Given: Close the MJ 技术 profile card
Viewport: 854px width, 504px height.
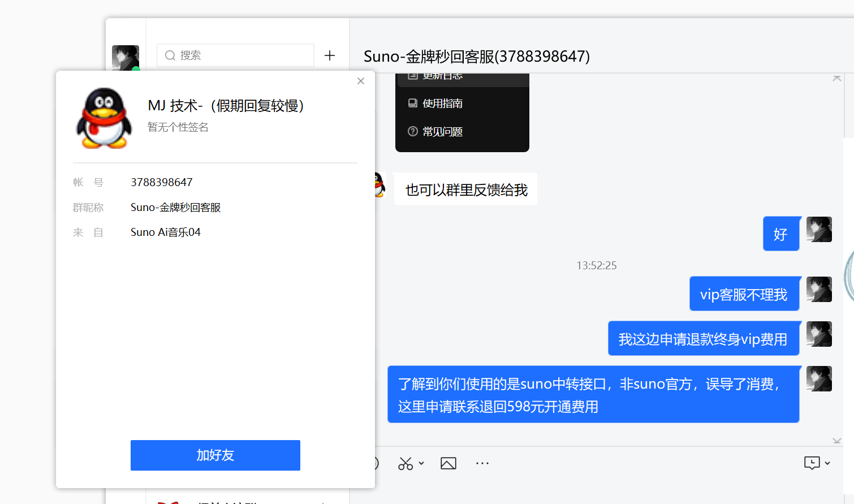Looking at the screenshot, I should (361, 81).
